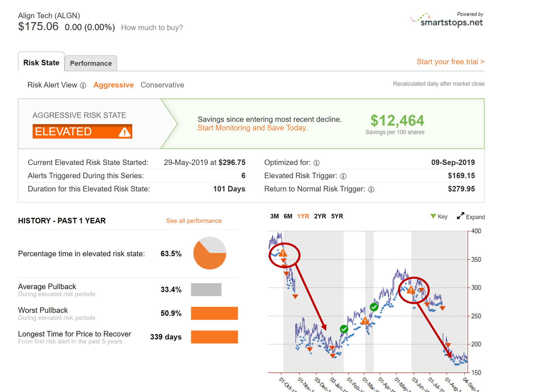Click the Expand chart icon
Image resolution: width=535 pixels, height=392 pixels.
pos(460,216)
